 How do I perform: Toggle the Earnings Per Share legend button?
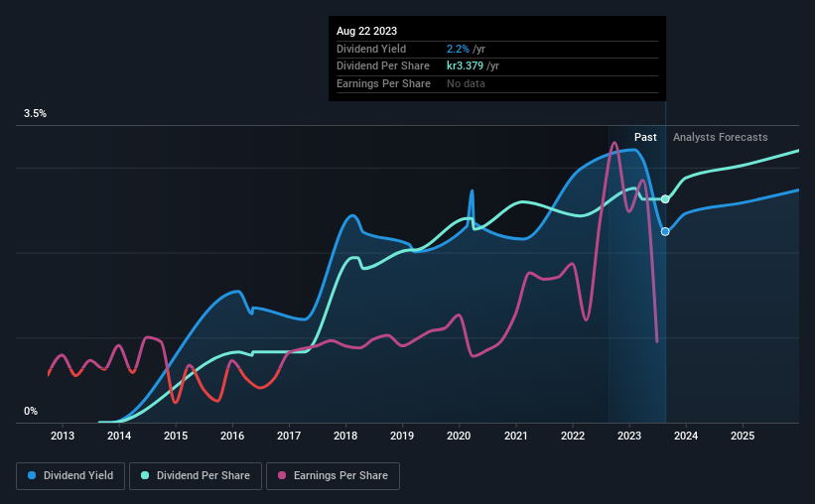coord(333,476)
